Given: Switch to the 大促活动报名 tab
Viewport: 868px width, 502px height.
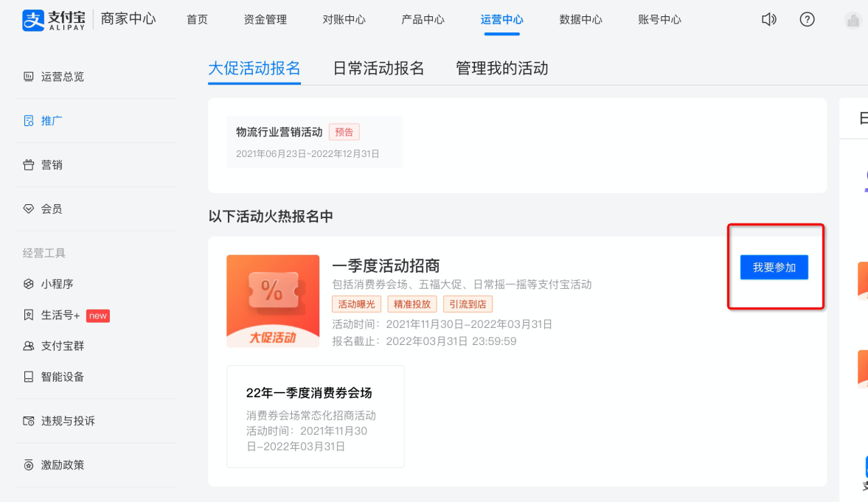Looking at the screenshot, I should tap(254, 69).
